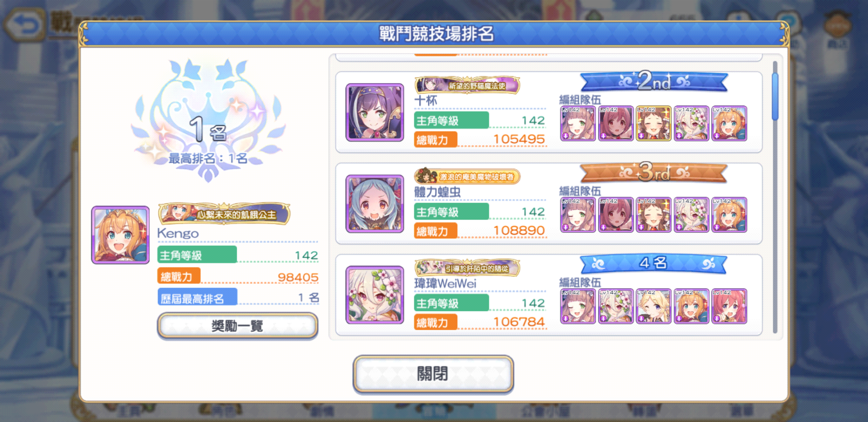Click the 3rd rank orange ribbon banner
The height and width of the screenshot is (422, 868).
(x=654, y=172)
